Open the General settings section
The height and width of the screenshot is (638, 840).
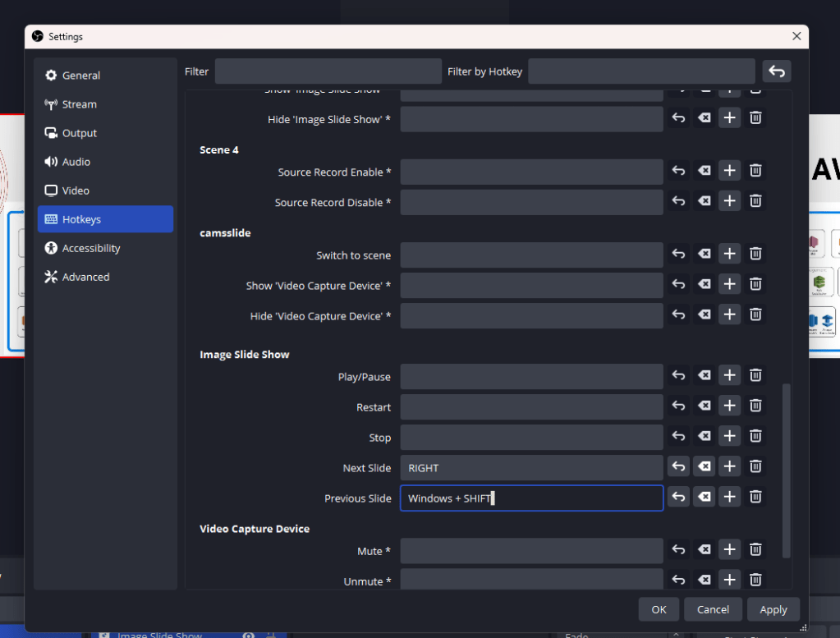pos(105,76)
